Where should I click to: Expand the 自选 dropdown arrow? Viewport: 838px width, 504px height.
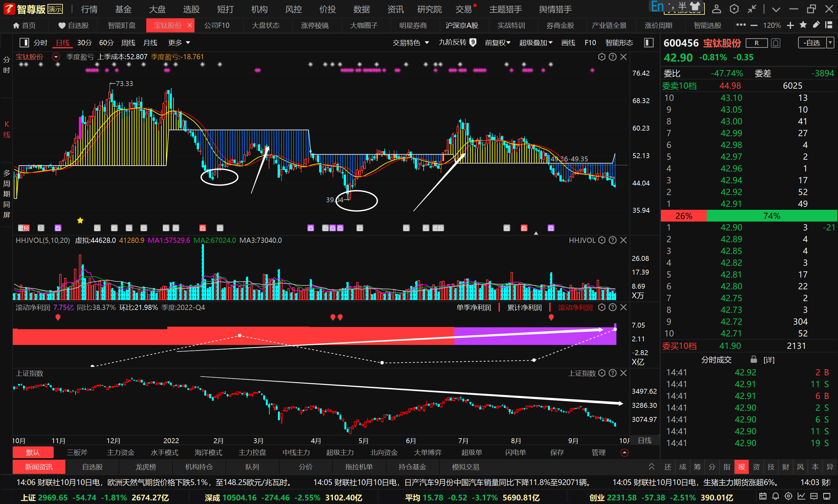pyautogui.click(x=830, y=43)
